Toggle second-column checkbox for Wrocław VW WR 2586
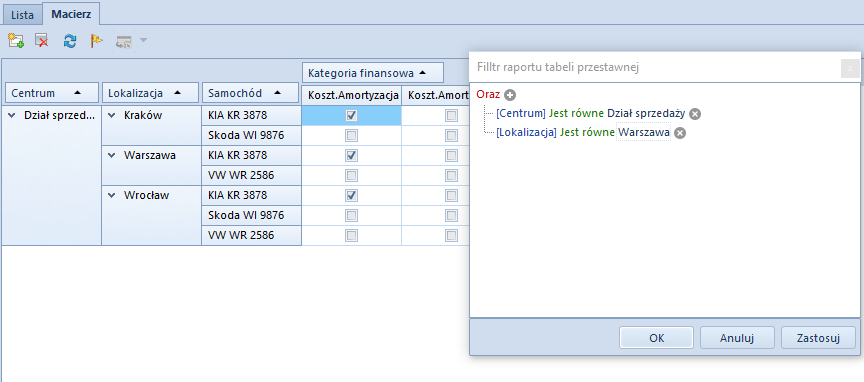 click(451, 235)
